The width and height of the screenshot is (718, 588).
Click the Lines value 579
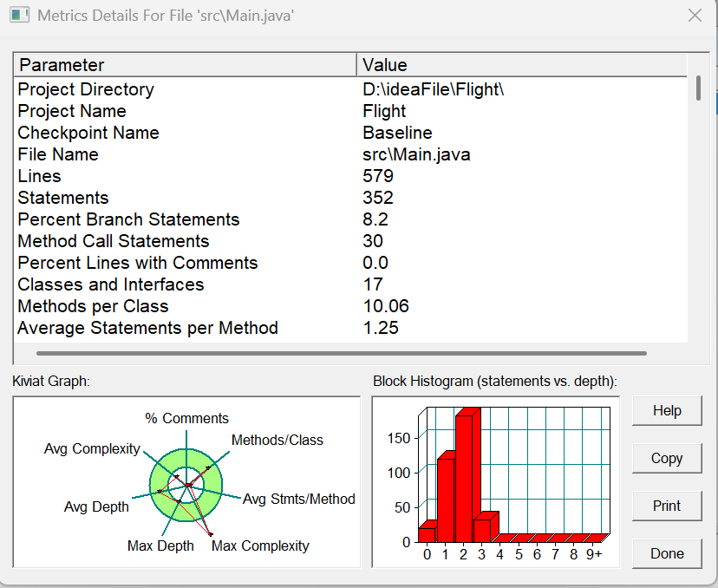tap(378, 176)
